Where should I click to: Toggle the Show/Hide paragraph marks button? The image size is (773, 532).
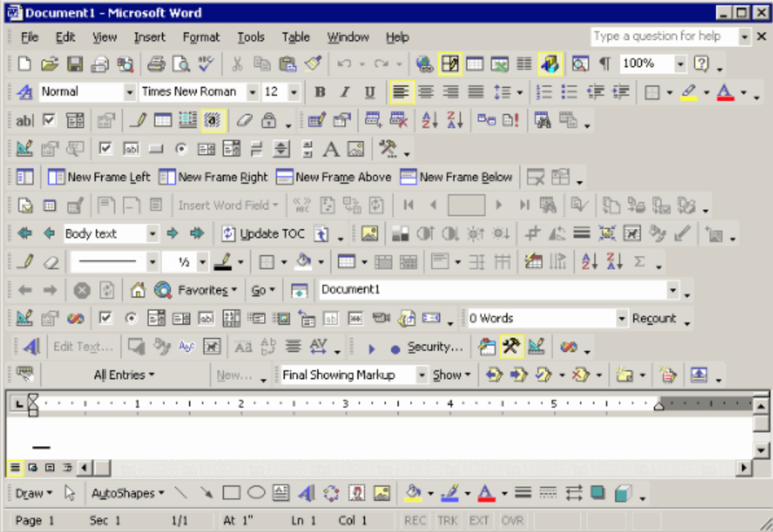coord(605,63)
